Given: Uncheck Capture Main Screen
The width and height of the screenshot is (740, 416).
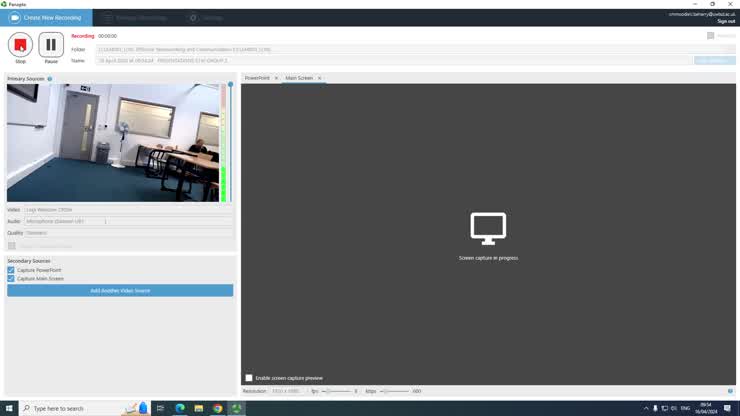Looking at the screenshot, I should click(11, 279).
